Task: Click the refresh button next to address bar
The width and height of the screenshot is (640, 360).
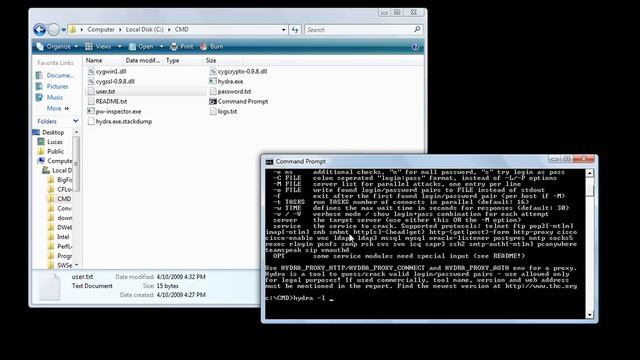Action: (295, 30)
